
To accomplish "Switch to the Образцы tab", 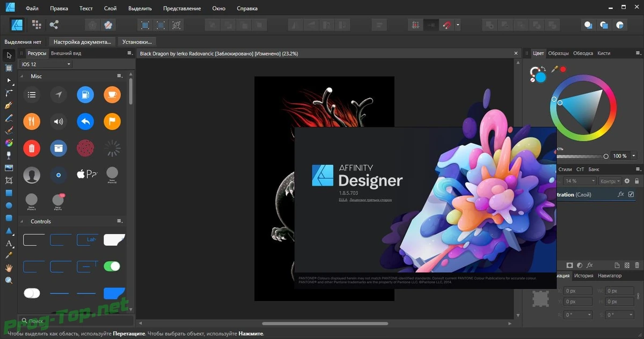I will (558, 53).
